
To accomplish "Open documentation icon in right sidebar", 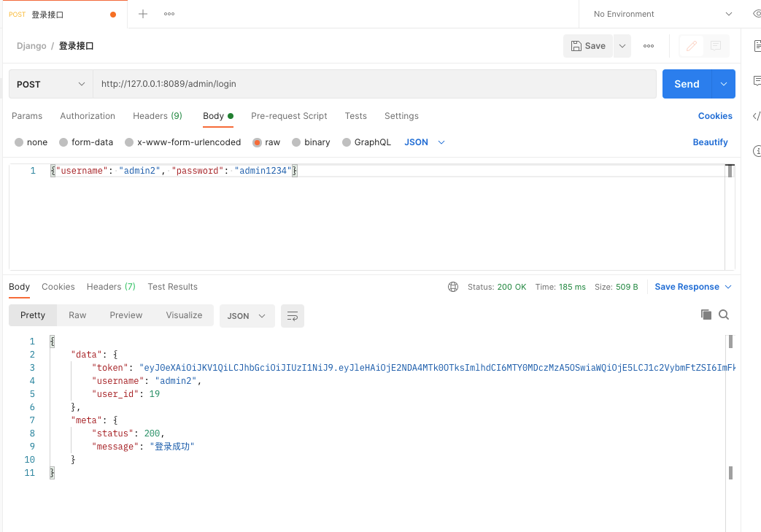I will click(x=757, y=46).
